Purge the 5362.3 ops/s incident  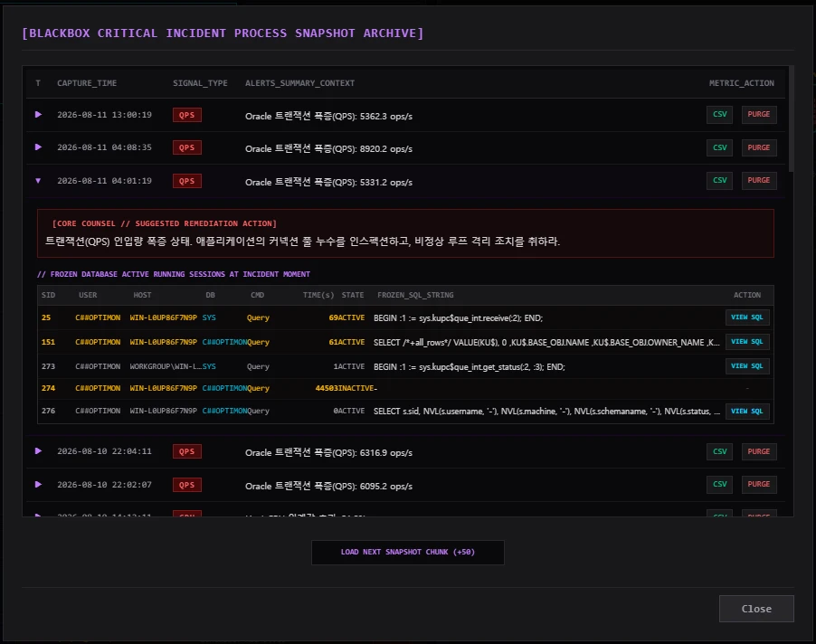(759, 115)
